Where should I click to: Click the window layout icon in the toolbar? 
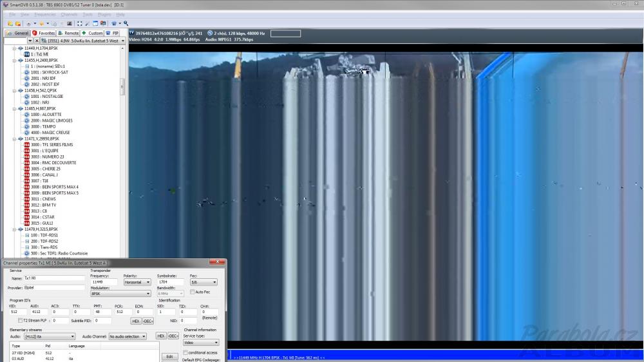tap(95, 24)
